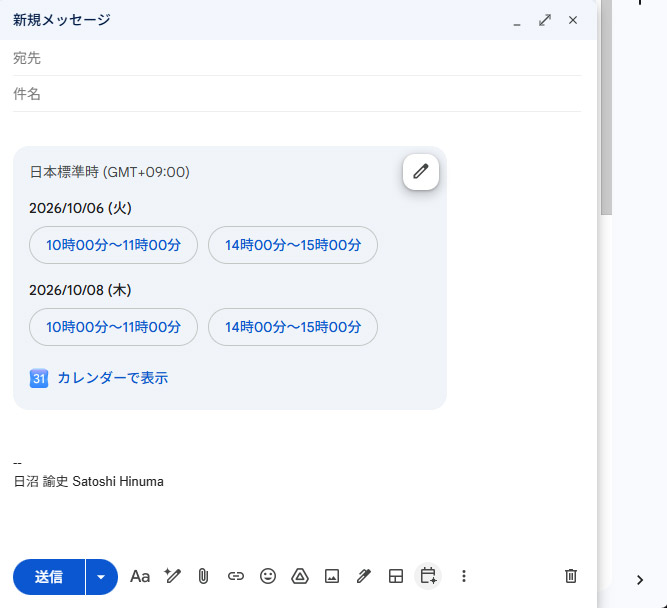
Task: Click the vertical scrollbar thumb
Action: 606,107
